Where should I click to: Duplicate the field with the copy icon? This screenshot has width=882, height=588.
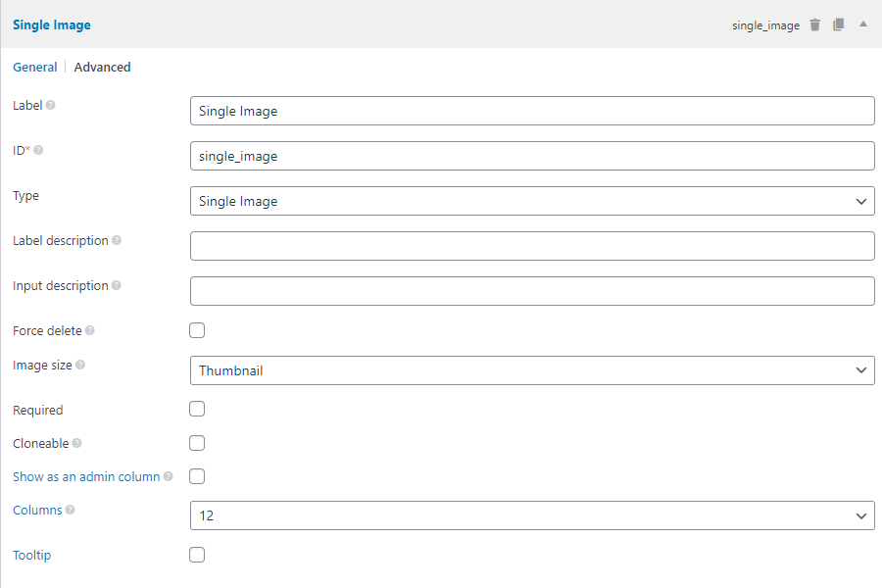[x=839, y=24]
